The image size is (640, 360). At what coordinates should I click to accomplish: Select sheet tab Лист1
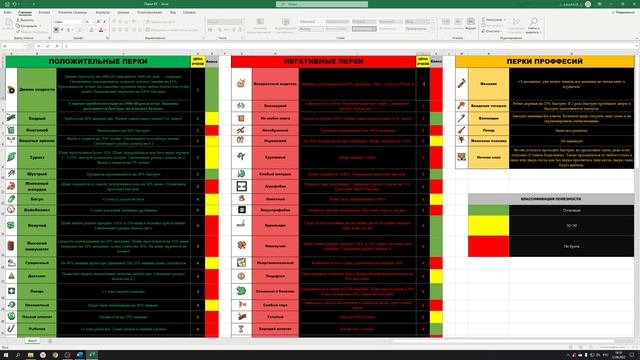[x=32, y=340]
